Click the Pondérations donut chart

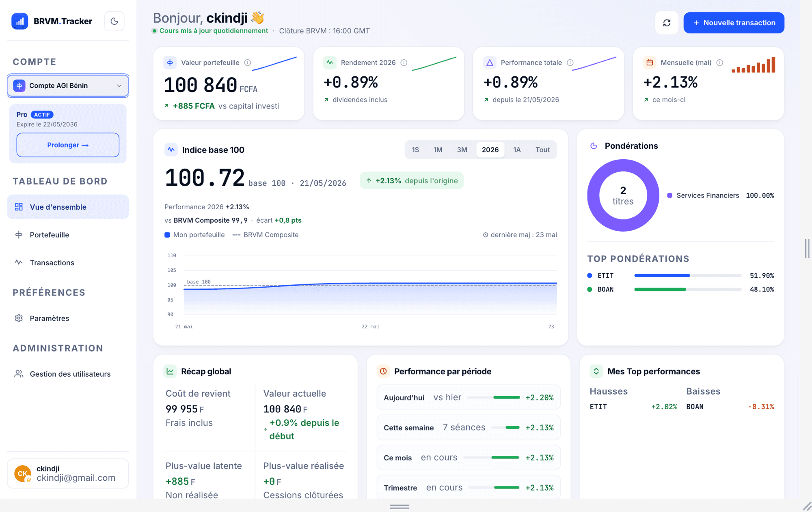[623, 195]
